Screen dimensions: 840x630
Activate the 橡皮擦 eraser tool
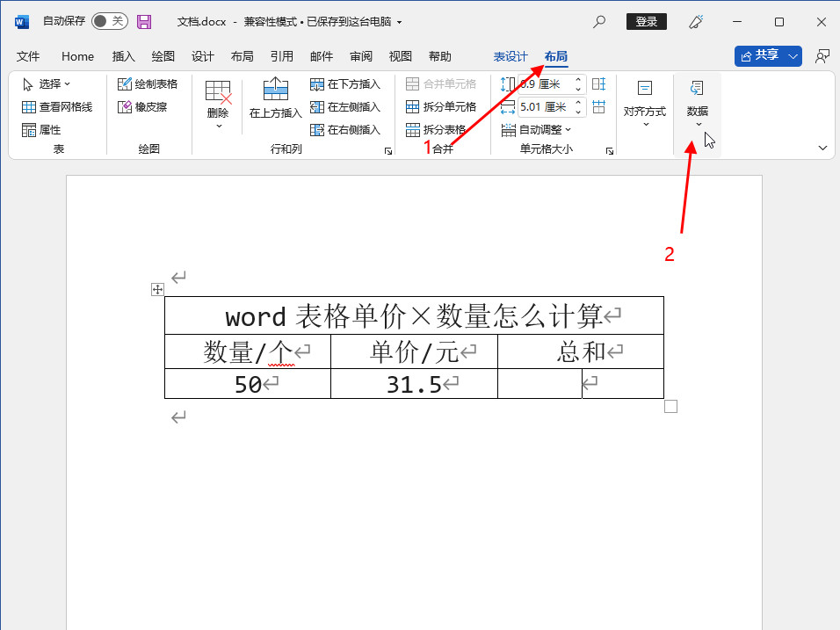(142, 107)
